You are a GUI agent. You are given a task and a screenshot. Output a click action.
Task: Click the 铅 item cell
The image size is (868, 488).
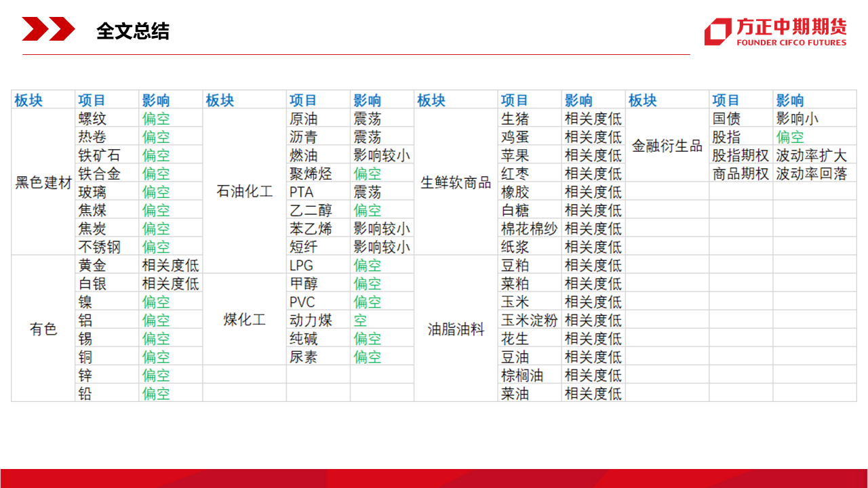tap(107, 393)
